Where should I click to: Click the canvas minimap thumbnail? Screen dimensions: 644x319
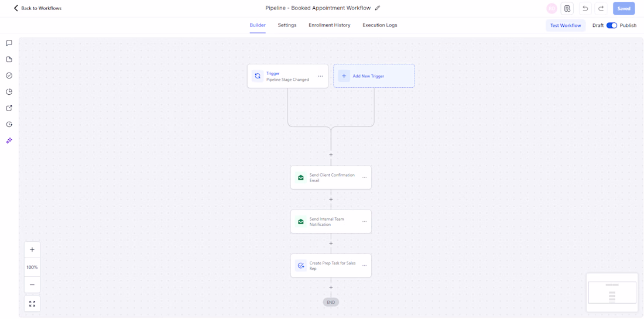[x=612, y=292]
